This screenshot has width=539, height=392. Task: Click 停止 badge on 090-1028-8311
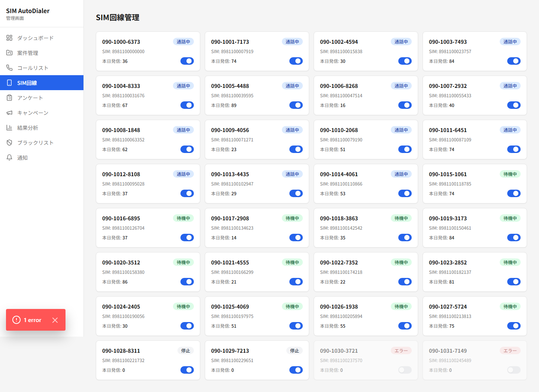coord(186,351)
